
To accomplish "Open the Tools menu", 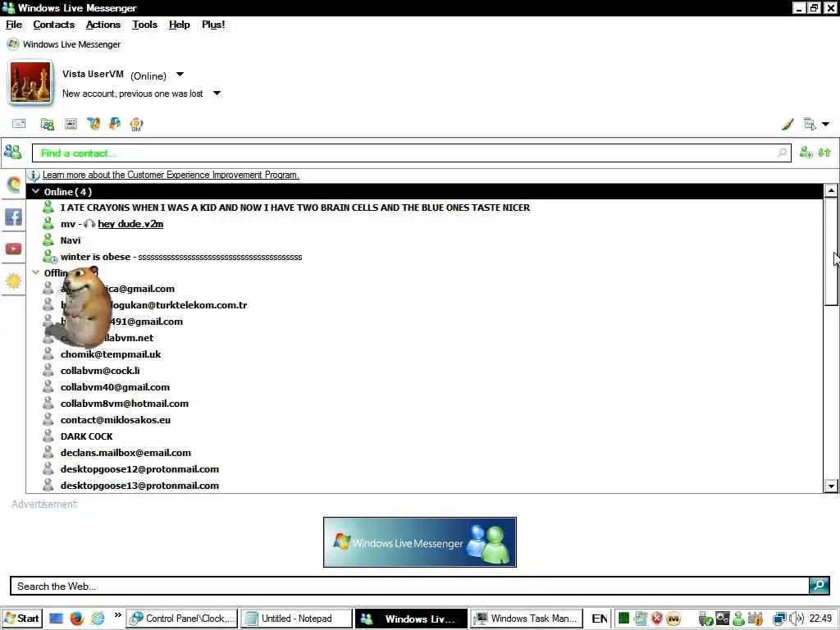I will pos(144,25).
